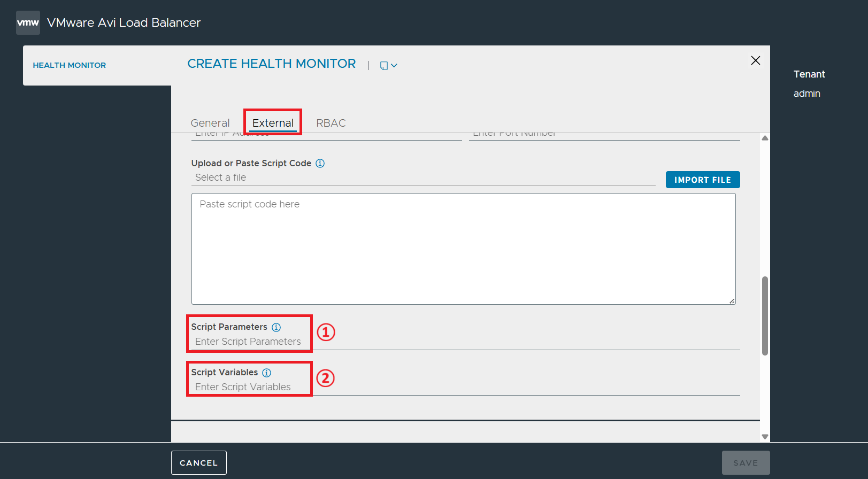The width and height of the screenshot is (868, 479).
Task: Click the Save button
Action: coord(746,462)
